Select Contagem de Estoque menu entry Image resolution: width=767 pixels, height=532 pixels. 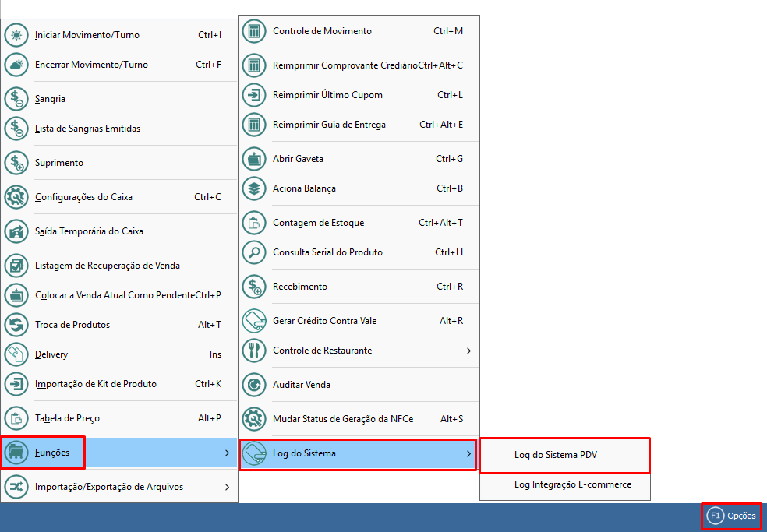(x=318, y=223)
